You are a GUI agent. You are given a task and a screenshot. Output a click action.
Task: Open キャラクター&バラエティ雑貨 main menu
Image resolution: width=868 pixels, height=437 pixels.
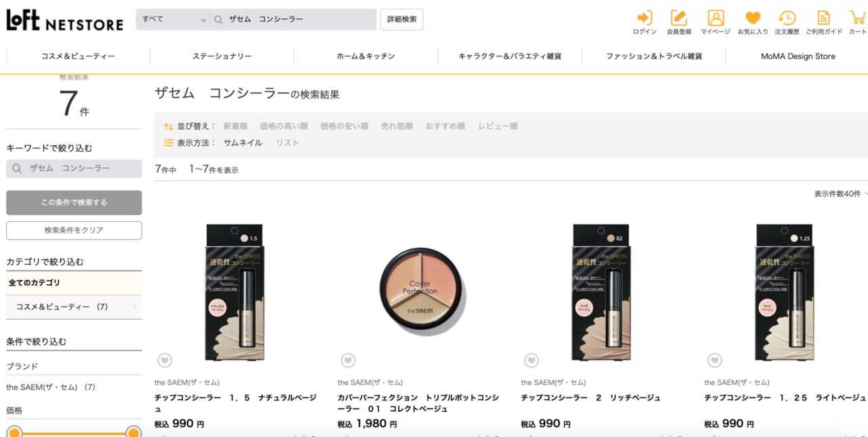pos(510,56)
